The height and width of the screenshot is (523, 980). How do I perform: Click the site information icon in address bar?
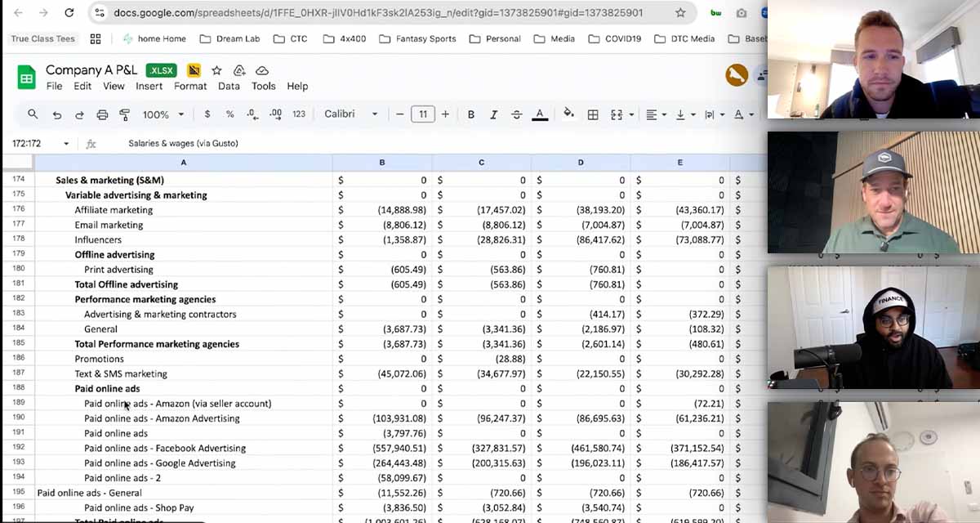(100, 13)
